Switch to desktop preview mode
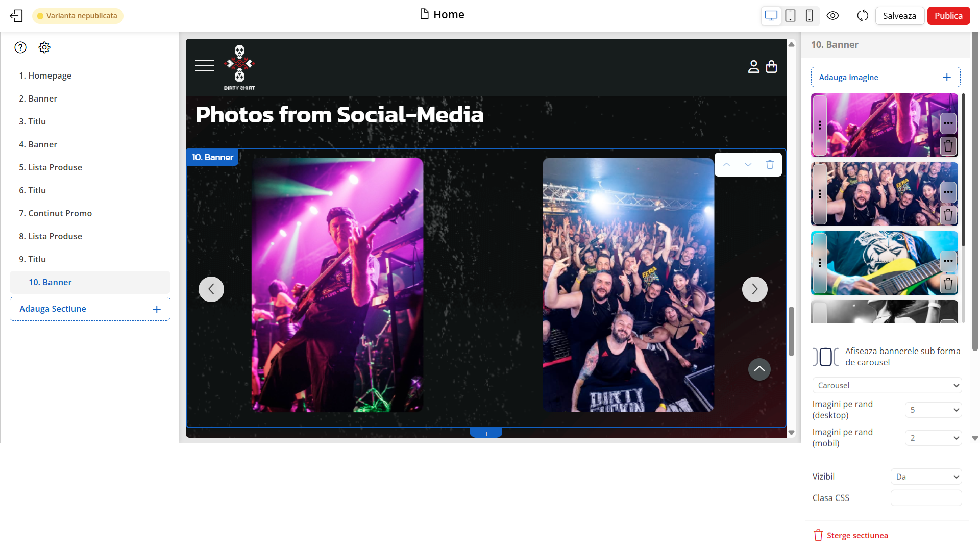The height and width of the screenshot is (550, 980). 771,16
